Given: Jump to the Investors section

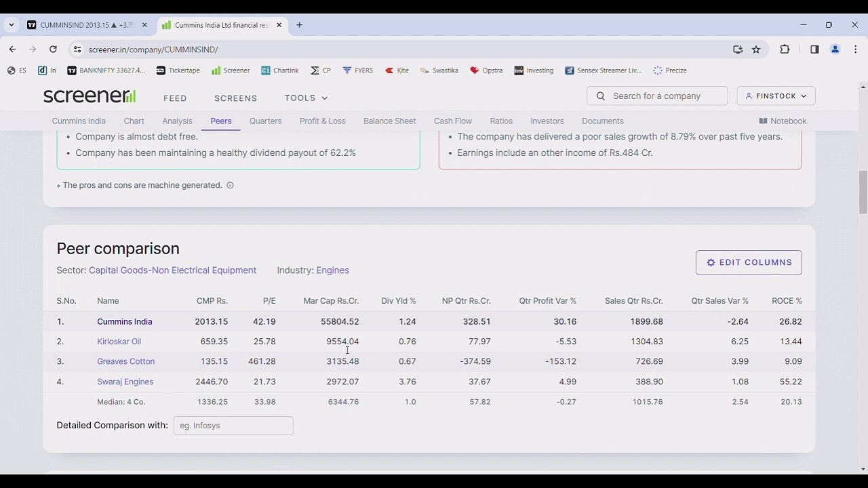Looking at the screenshot, I should pyautogui.click(x=547, y=121).
